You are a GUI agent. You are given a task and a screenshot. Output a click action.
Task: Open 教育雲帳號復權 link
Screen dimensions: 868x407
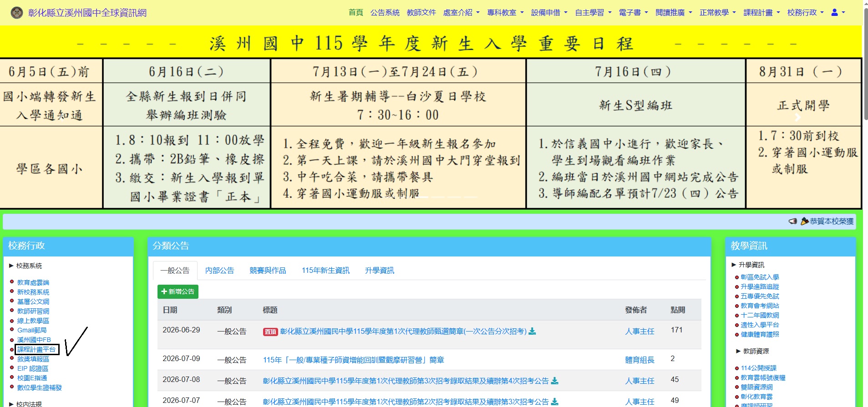(763, 378)
